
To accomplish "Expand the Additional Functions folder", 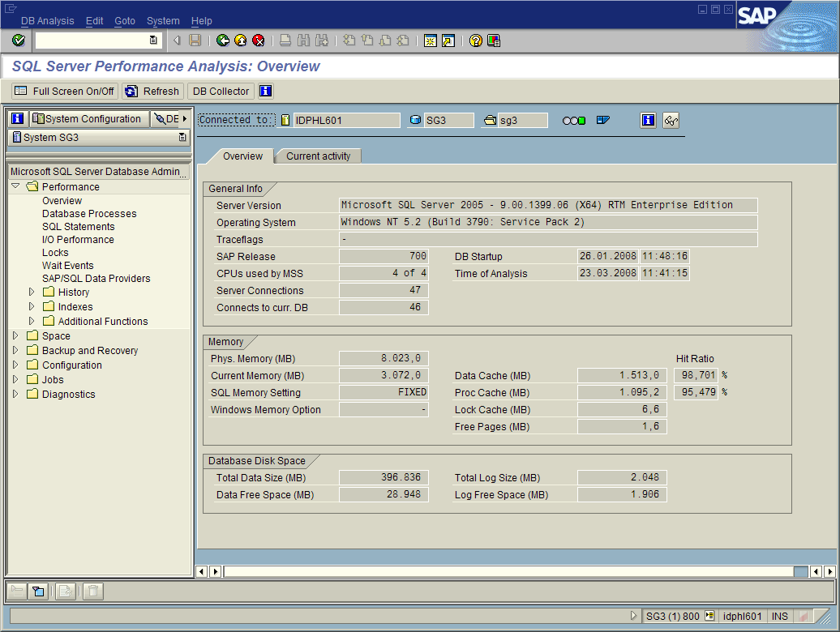I will tap(32, 321).
